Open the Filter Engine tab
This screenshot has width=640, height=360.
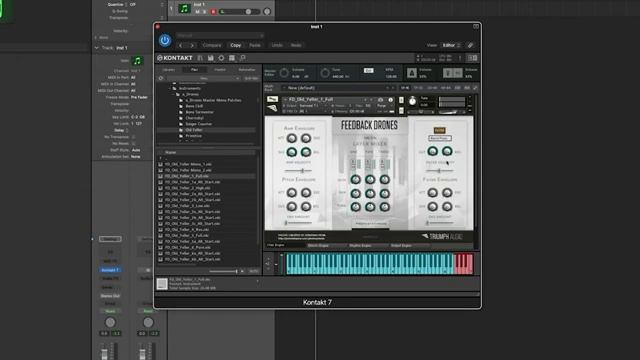pos(276,245)
